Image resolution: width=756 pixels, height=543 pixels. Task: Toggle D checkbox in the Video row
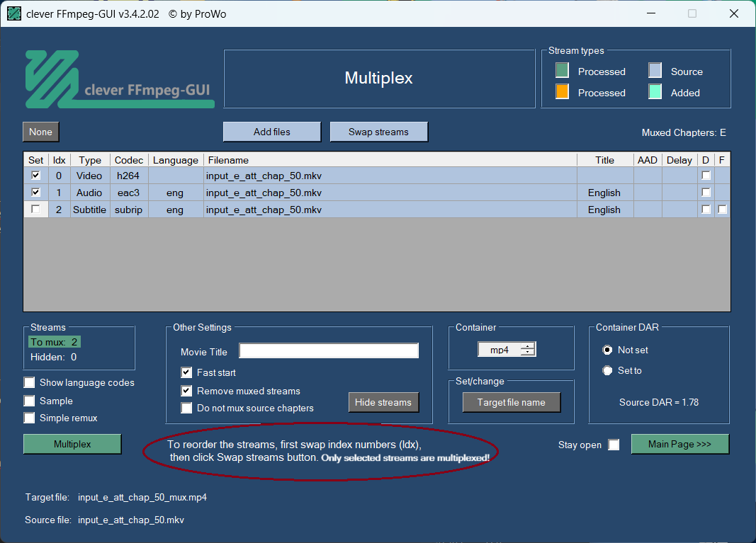[x=706, y=176]
